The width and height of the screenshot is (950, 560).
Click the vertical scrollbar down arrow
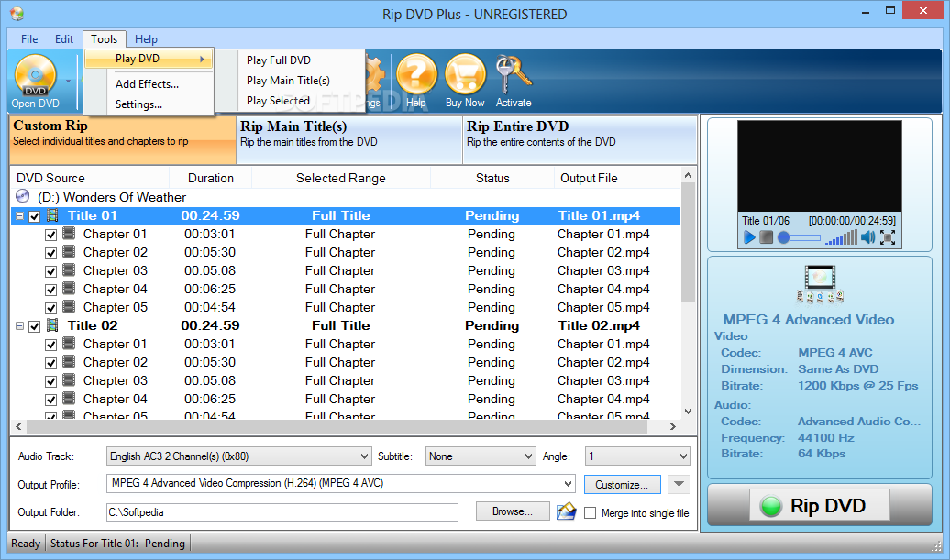tap(688, 412)
